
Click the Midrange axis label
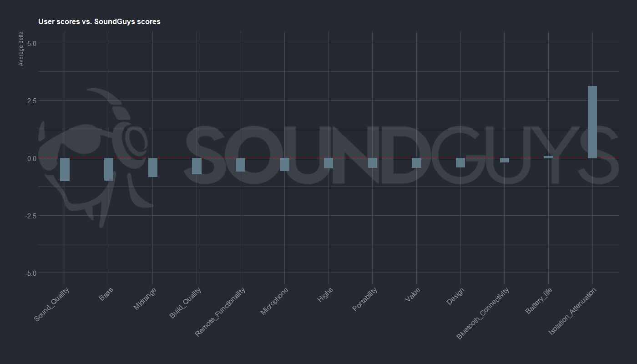(145, 299)
